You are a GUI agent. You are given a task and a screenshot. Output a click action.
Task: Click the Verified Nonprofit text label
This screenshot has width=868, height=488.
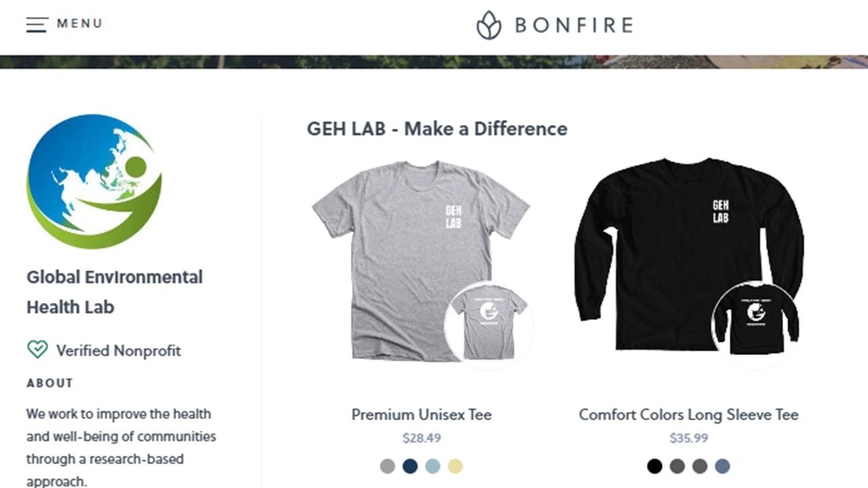coord(119,350)
